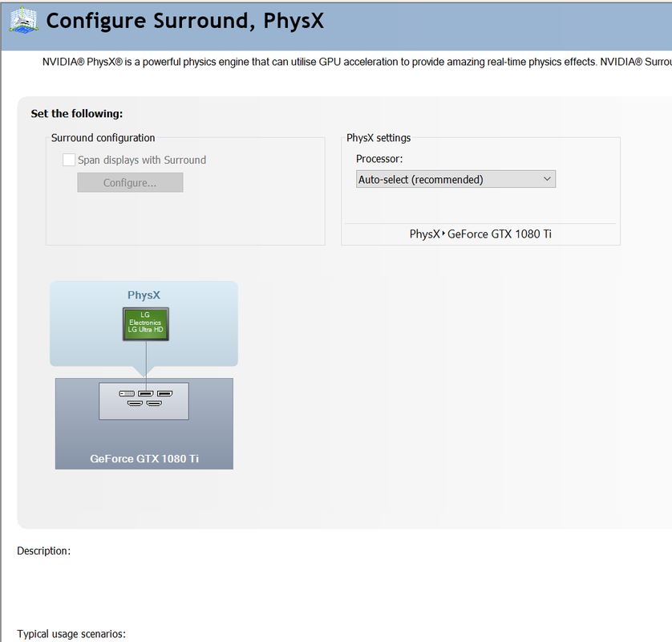Click the Configure... button
Viewport: 672px width, 642px height.
130,183
